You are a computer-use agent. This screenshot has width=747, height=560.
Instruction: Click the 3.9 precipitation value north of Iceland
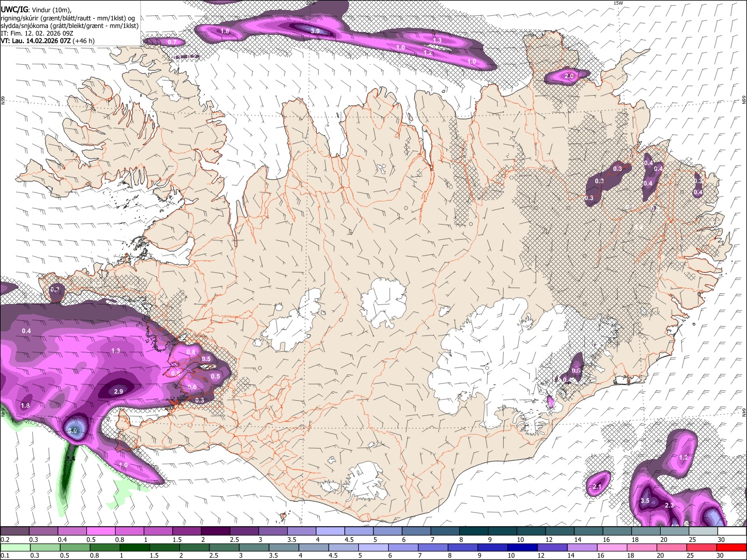315,31
